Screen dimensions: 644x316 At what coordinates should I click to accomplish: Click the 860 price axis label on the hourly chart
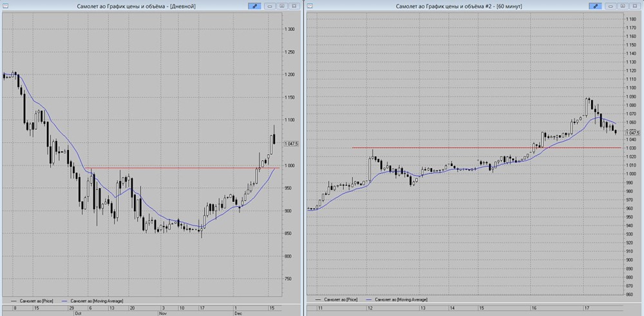631,294
